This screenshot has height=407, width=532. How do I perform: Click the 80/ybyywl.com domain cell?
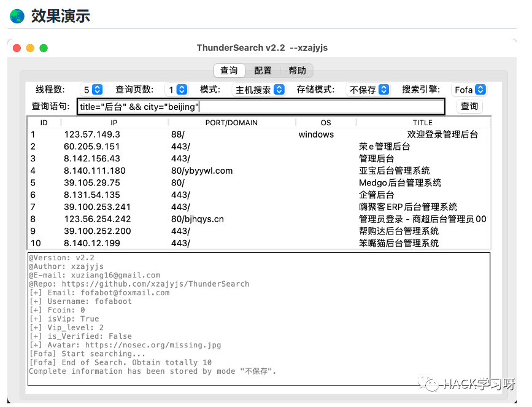[202, 171]
